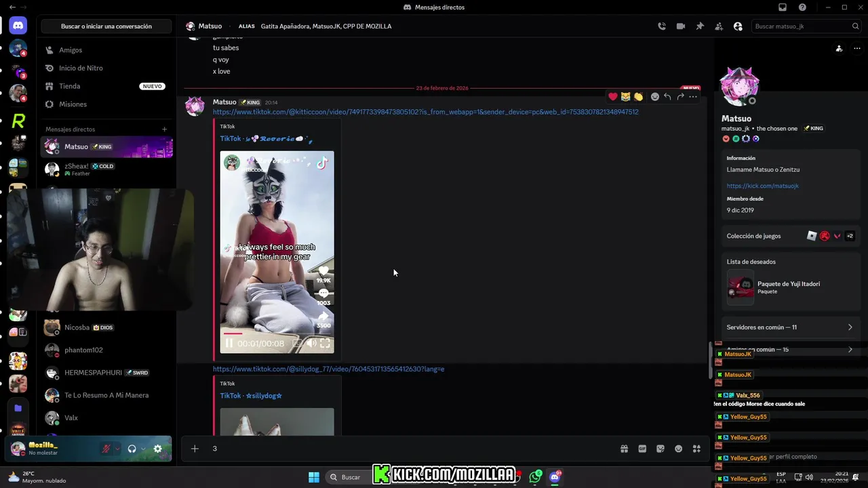Open the phantom102 direct message
This screenshot has height=488, width=868.
click(106, 350)
